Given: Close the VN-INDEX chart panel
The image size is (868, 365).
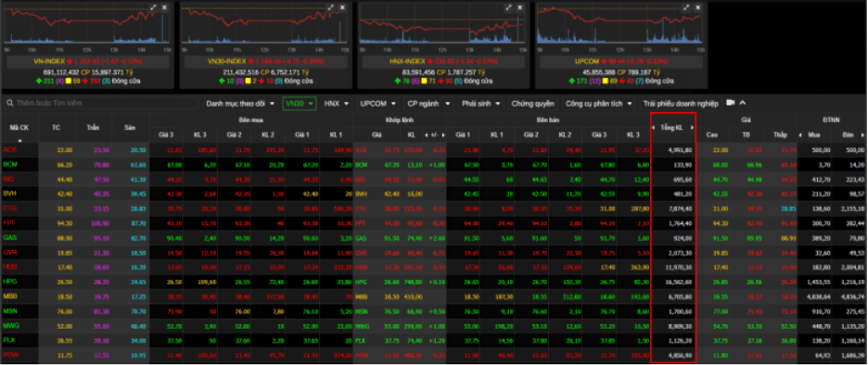Looking at the screenshot, I should coord(164,7).
